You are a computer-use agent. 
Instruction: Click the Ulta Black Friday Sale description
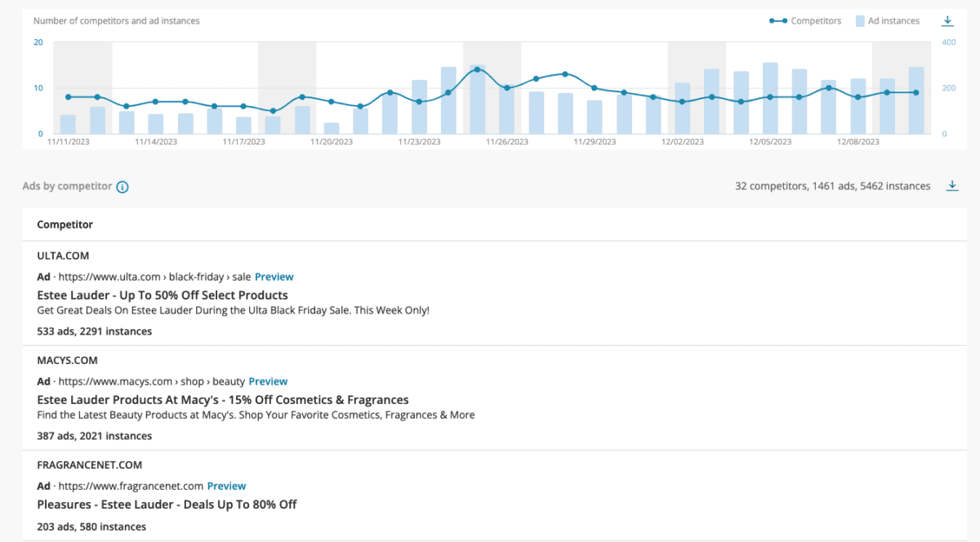tap(233, 310)
